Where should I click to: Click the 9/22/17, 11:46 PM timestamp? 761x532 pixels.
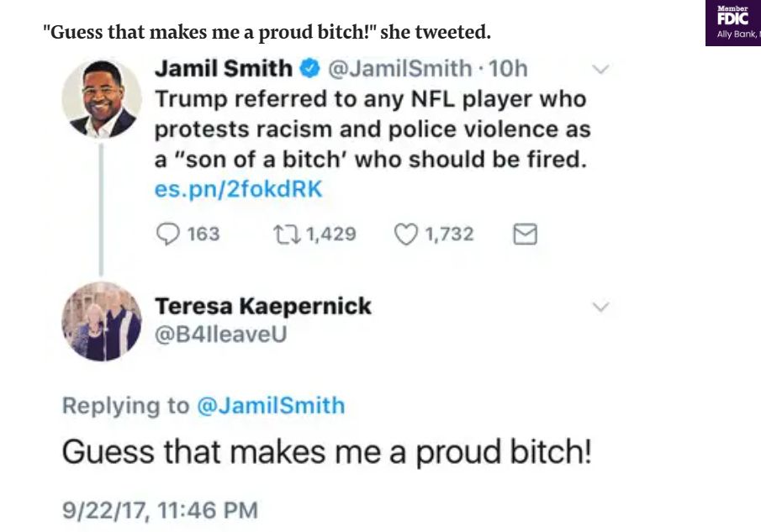pos(160,509)
